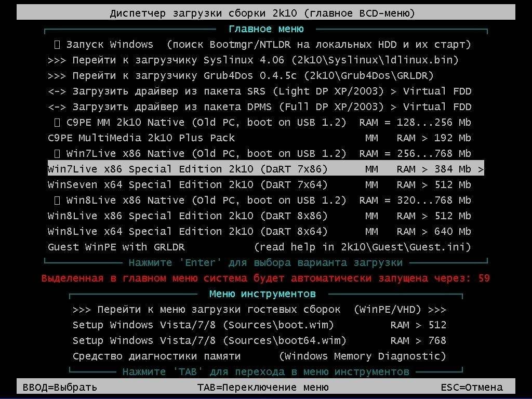Image resolution: width=532 pixels, height=399 pixels.
Task: Select C9PE MultiMedia 2k10 Plus Pack
Action: pyautogui.click(x=260, y=138)
